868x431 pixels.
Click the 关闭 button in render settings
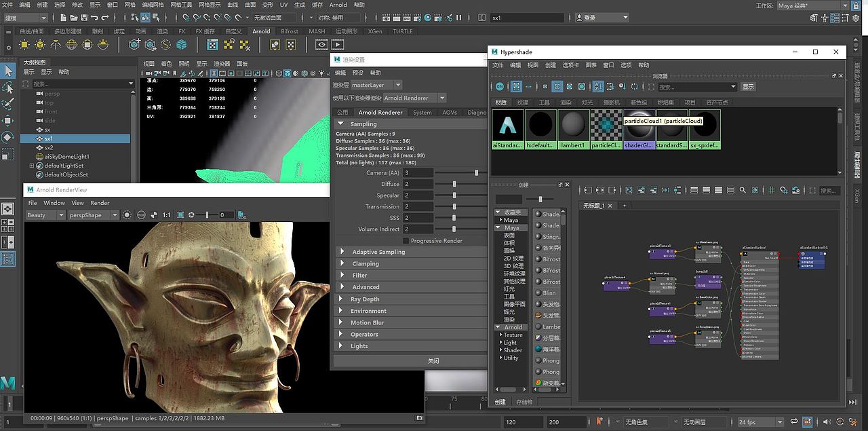coord(433,360)
